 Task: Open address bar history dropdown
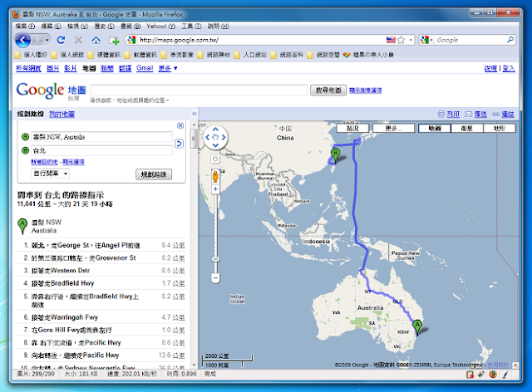411,40
